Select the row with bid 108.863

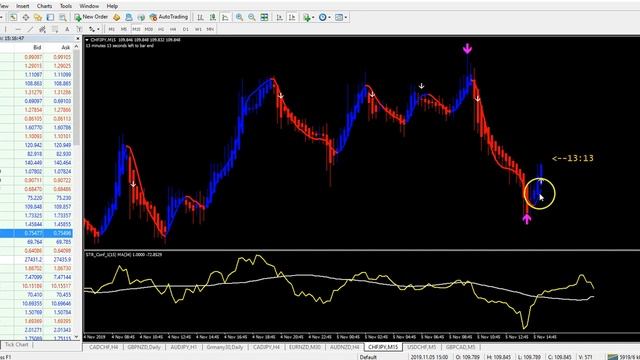point(36,83)
